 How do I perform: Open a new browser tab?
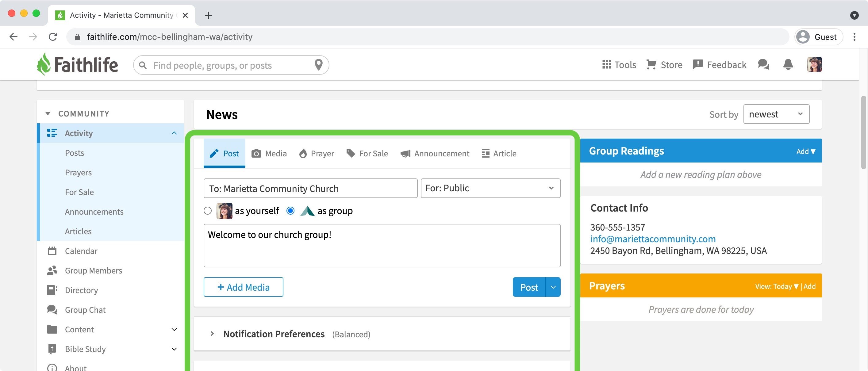(209, 15)
